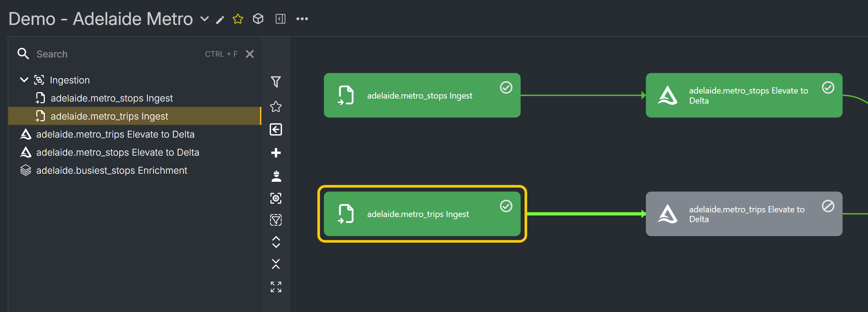Click into the Search input field
Screen dimensions: 868x312
(116, 54)
